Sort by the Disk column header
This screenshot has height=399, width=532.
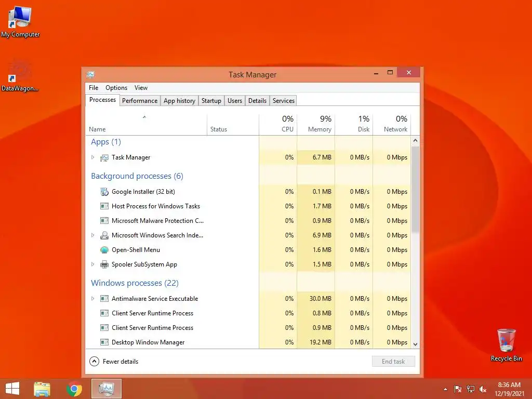[x=354, y=125]
